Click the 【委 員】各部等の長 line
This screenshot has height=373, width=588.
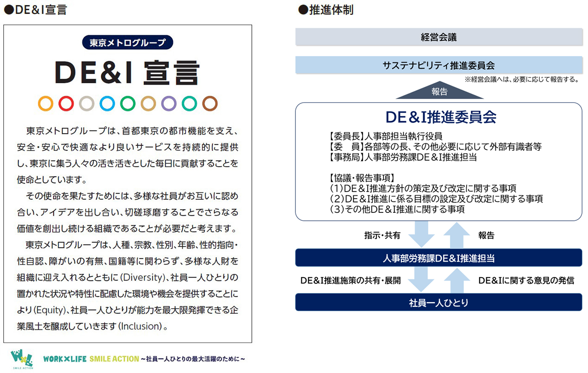tap(434, 147)
